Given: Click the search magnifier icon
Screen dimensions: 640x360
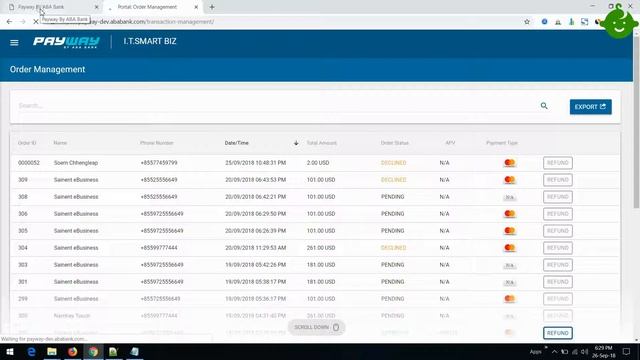Looking at the screenshot, I should (544, 106).
